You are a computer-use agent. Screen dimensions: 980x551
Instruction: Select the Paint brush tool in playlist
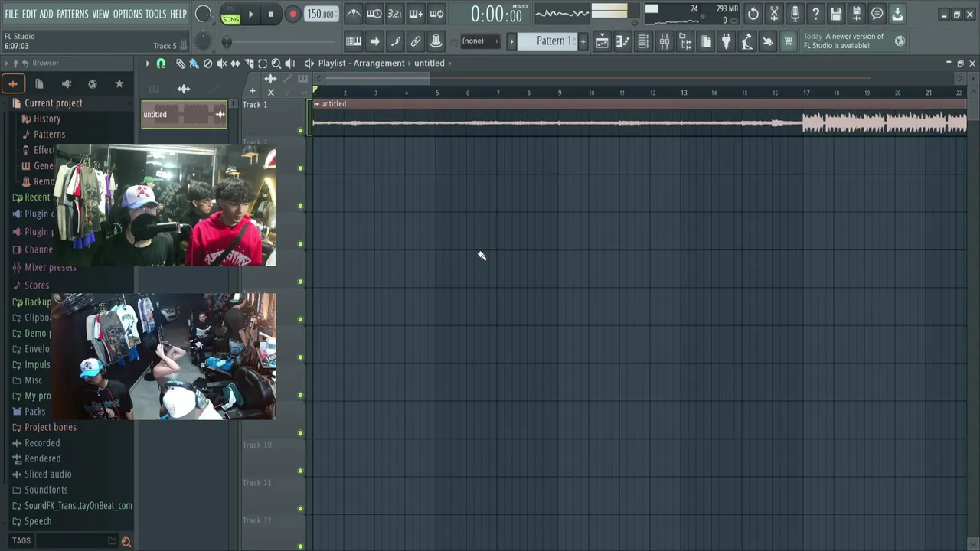click(194, 64)
